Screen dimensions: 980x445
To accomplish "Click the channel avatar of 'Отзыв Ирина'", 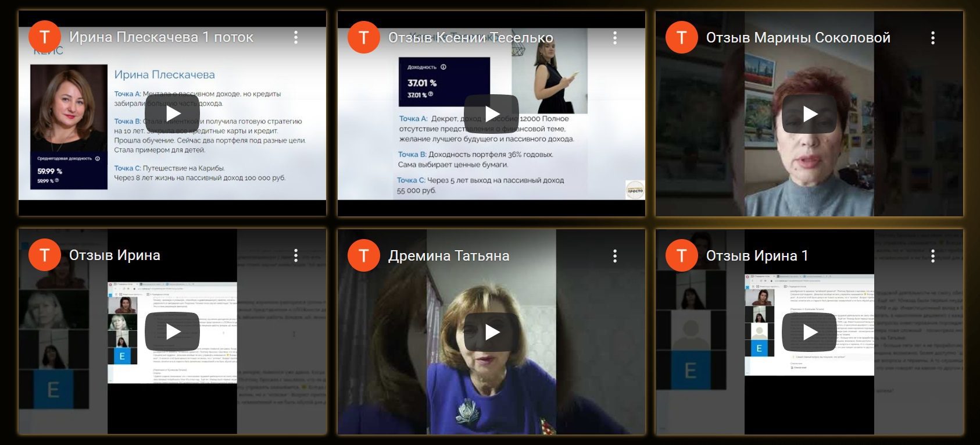I will tap(45, 255).
